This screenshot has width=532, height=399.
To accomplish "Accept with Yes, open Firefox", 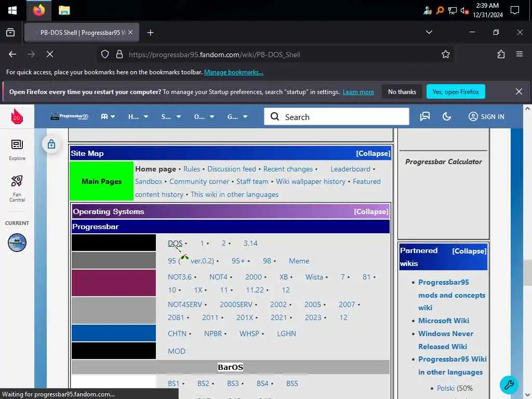I will (x=456, y=92).
